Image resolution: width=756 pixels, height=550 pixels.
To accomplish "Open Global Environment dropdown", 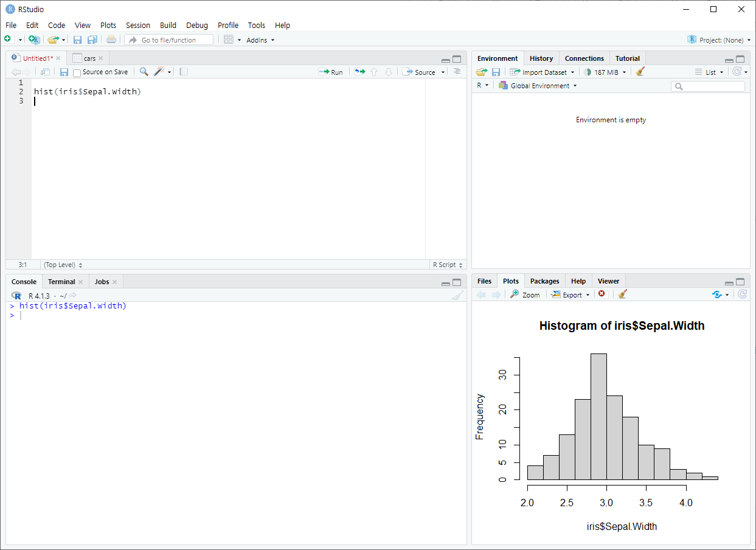I will point(538,86).
